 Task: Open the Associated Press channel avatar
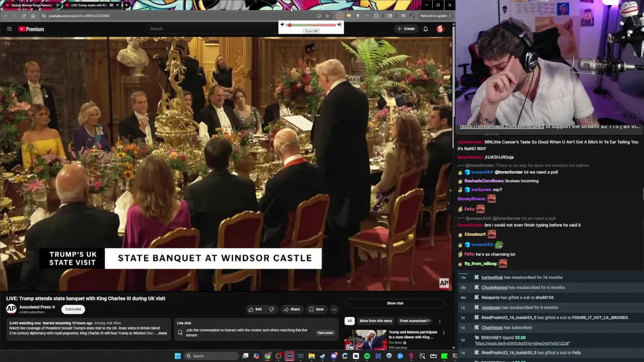coord(11,309)
